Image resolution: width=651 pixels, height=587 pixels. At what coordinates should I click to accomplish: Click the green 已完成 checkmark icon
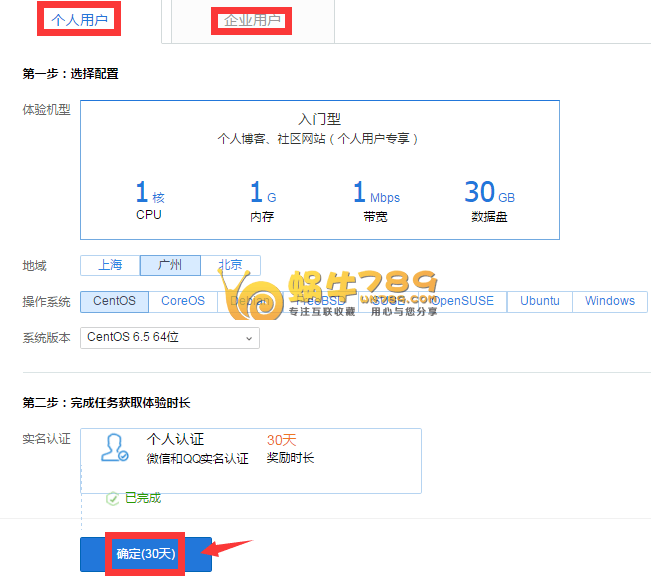click(x=113, y=498)
